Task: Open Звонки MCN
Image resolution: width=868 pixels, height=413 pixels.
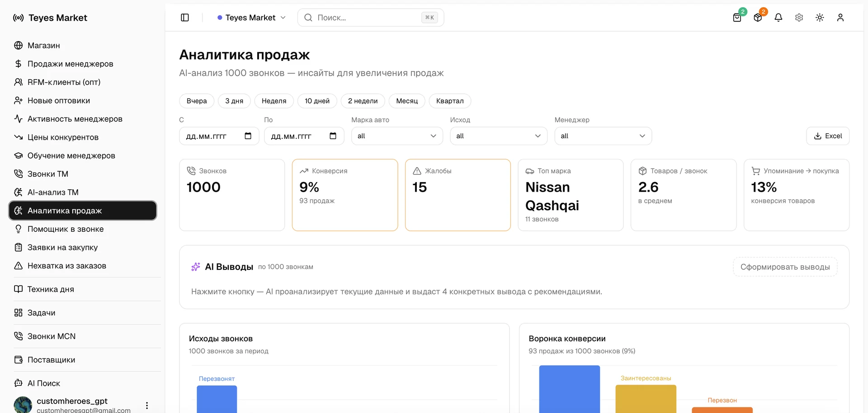Action: (85, 336)
